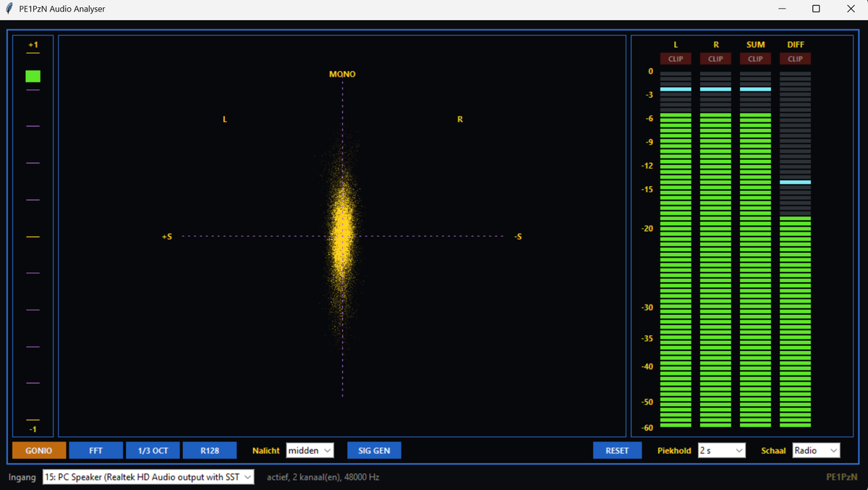Screen dimensions: 868x490
Task: Click the DIFF meter peak hold marker
Action: pyautogui.click(x=795, y=182)
